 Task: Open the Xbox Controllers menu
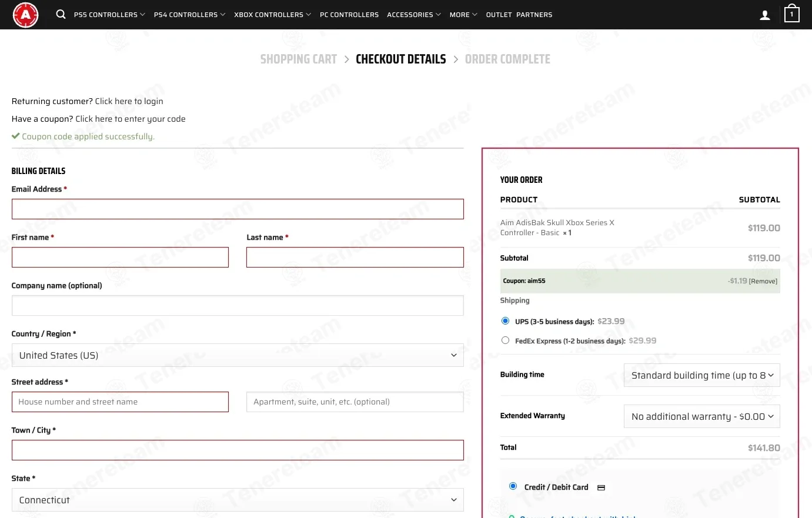[x=272, y=15]
